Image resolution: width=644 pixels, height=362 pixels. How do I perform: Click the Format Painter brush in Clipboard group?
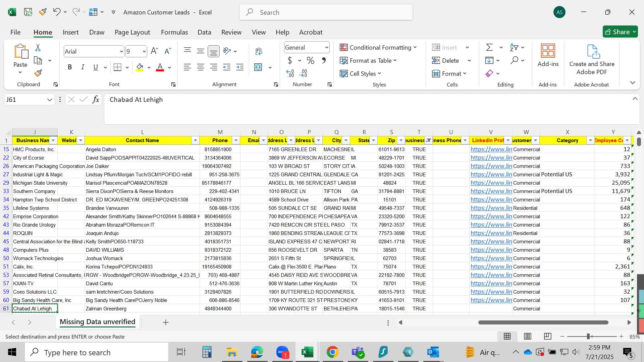[x=38, y=73]
